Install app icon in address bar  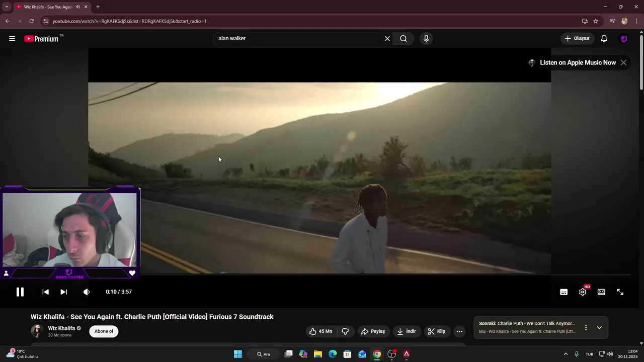click(x=585, y=21)
